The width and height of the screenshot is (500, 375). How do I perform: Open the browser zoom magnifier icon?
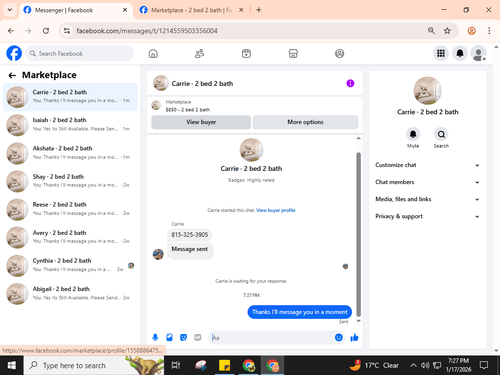click(431, 31)
